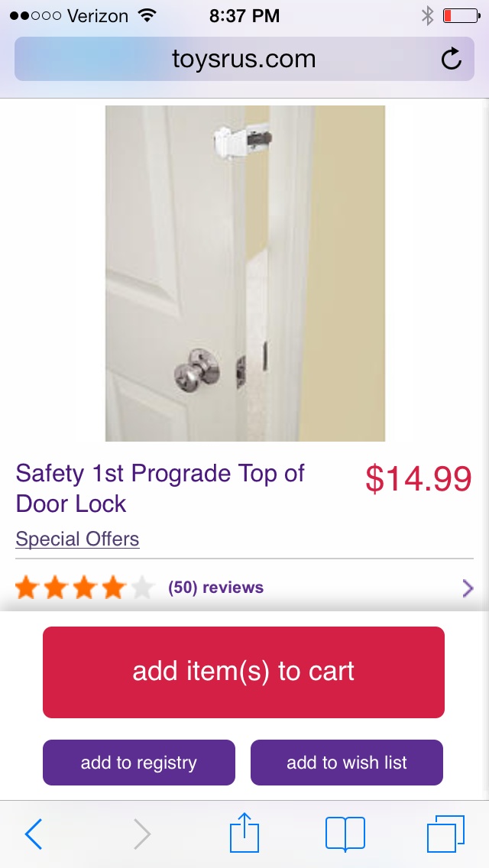Tap the toysrus.com address bar
This screenshot has width=489, height=868.
[244, 59]
